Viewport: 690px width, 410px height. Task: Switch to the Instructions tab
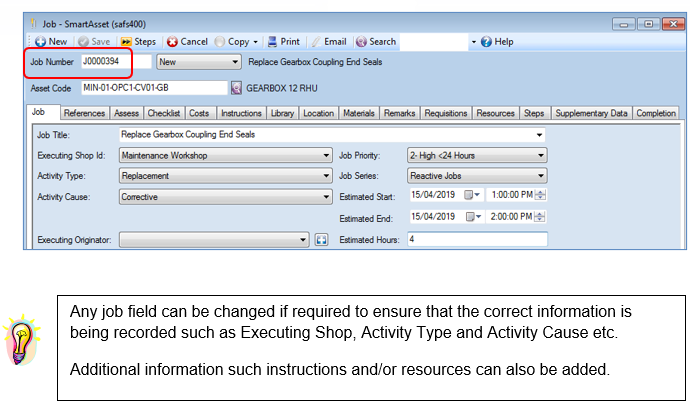(x=241, y=113)
